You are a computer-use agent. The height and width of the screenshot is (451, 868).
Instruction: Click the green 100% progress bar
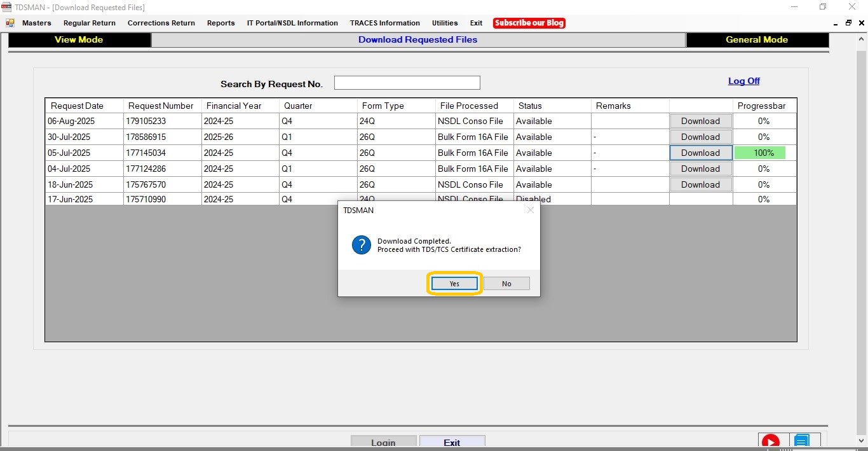click(760, 153)
